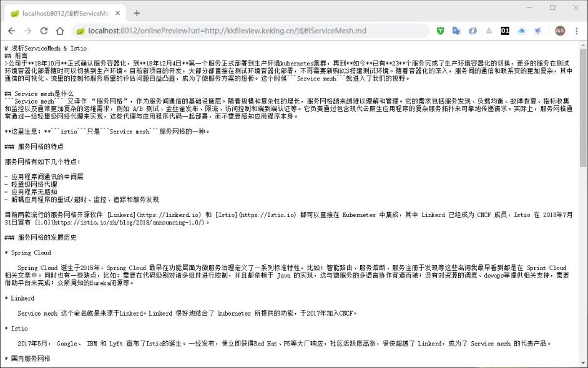588x368 pixels.
Task: Click the forward navigation arrow
Action: [27, 30]
